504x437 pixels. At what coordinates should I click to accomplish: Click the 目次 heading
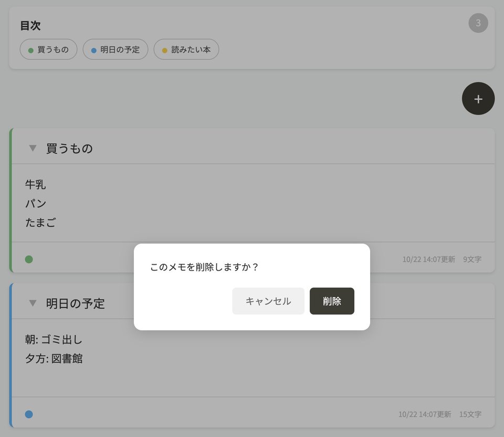(x=30, y=26)
